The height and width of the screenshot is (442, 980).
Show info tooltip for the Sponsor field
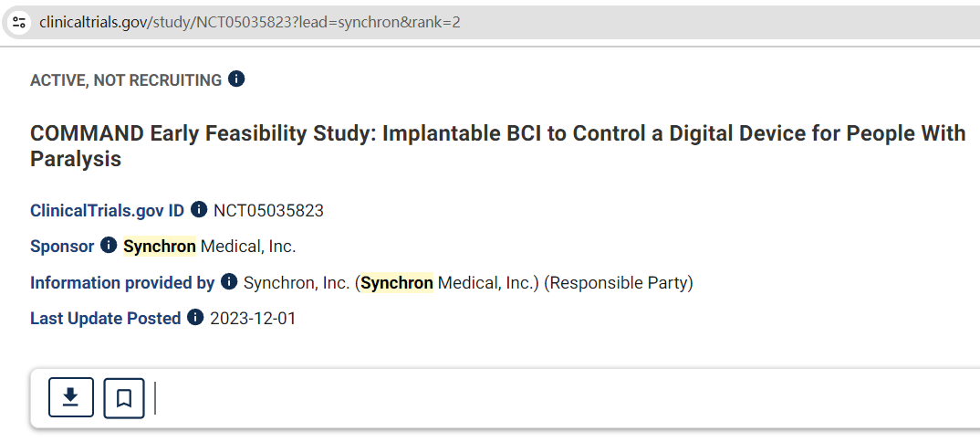(109, 246)
